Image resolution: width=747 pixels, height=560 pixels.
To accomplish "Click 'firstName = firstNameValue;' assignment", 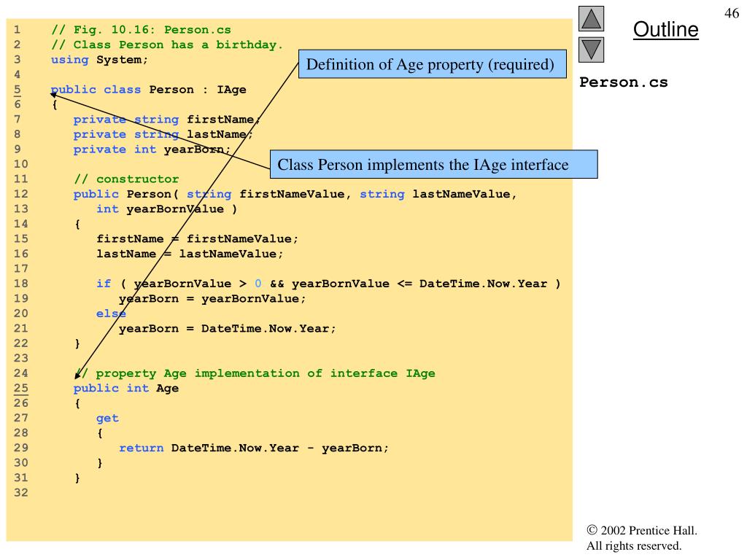I will pyautogui.click(x=197, y=239).
